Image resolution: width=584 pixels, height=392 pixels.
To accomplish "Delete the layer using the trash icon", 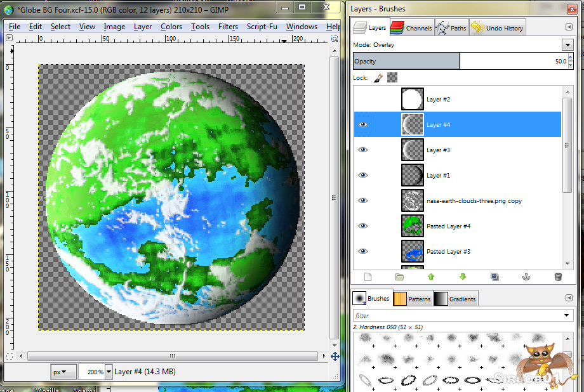I will point(558,277).
